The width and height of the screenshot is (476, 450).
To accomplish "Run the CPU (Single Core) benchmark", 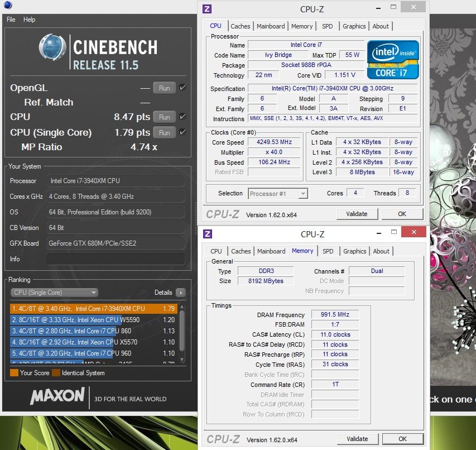I will (x=164, y=132).
